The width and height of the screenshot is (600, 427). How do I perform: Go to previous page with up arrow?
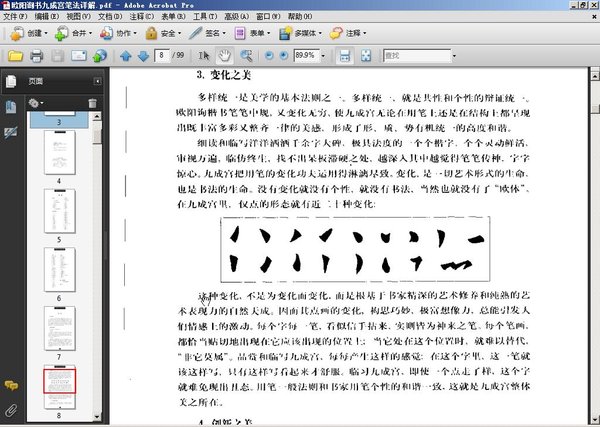point(126,56)
